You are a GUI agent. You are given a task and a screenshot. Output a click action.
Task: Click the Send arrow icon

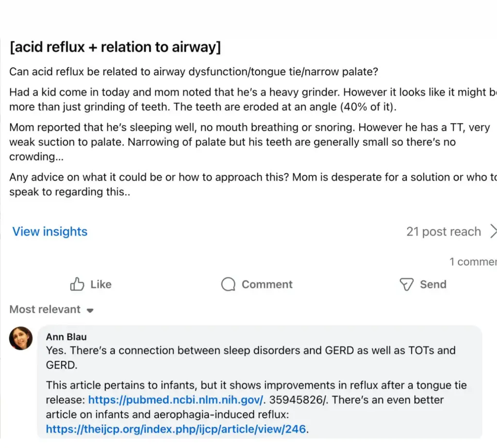(406, 284)
